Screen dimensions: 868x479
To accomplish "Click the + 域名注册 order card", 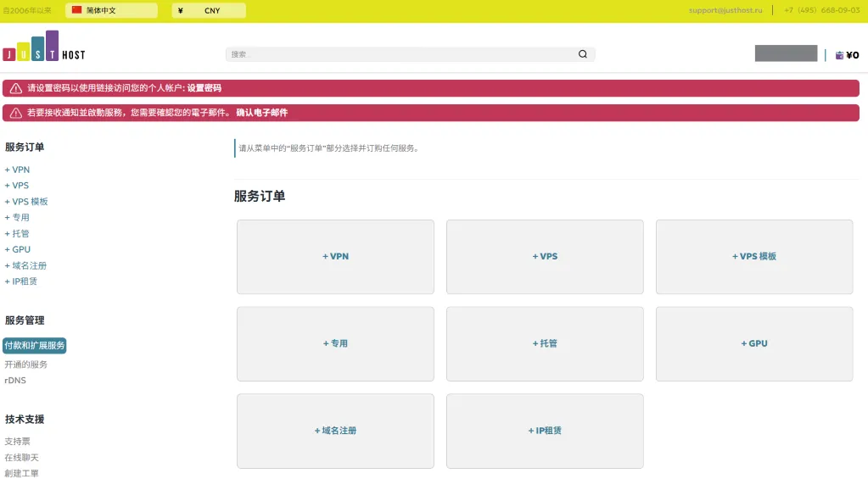I will (335, 431).
